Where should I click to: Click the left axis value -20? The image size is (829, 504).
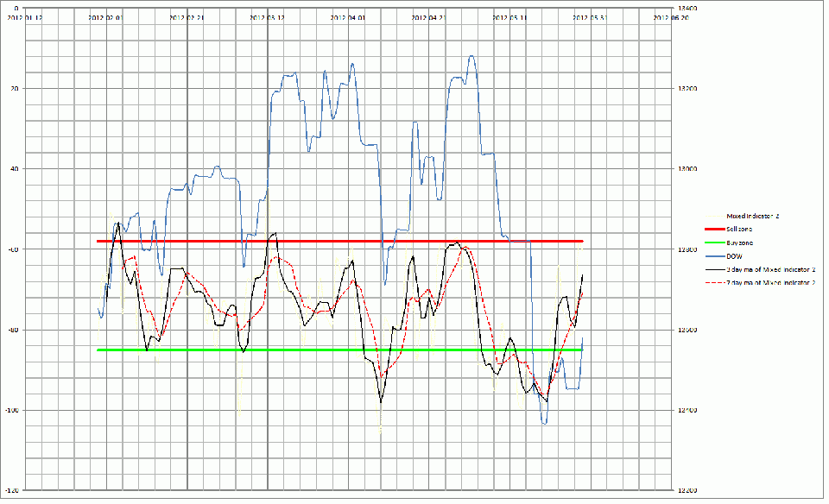(x=15, y=88)
